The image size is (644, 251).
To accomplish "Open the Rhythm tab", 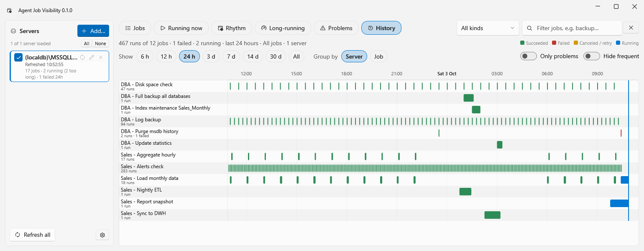I will click(x=232, y=28).
